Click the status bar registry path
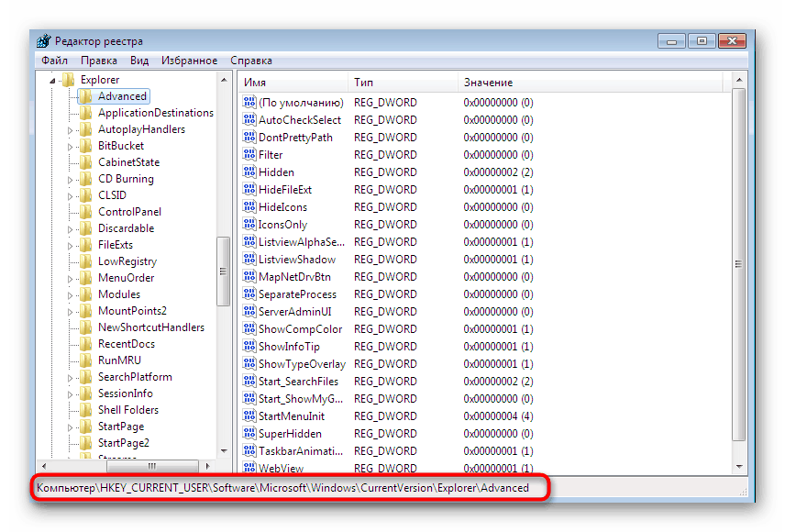This screenshot has width=785, height=532. [x=282, y=488]
